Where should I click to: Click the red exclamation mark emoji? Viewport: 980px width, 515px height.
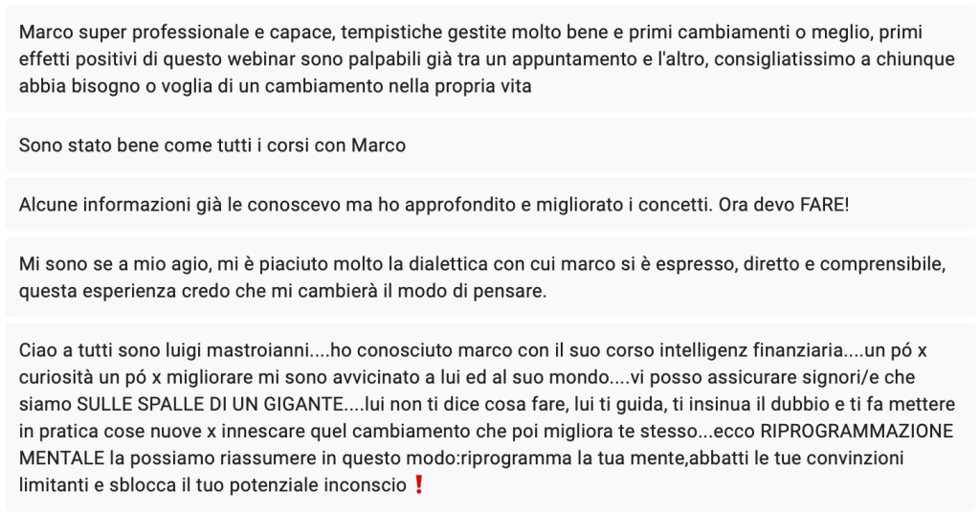coord(417,485)
